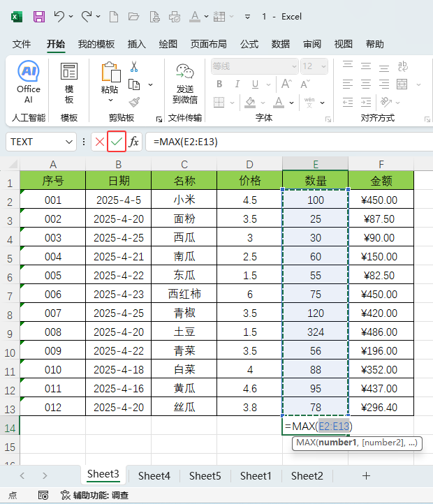Image resolution: width=433 pixels, height=504 pixels.
Task: Create a new blank document icon
Action: [114, 16]
